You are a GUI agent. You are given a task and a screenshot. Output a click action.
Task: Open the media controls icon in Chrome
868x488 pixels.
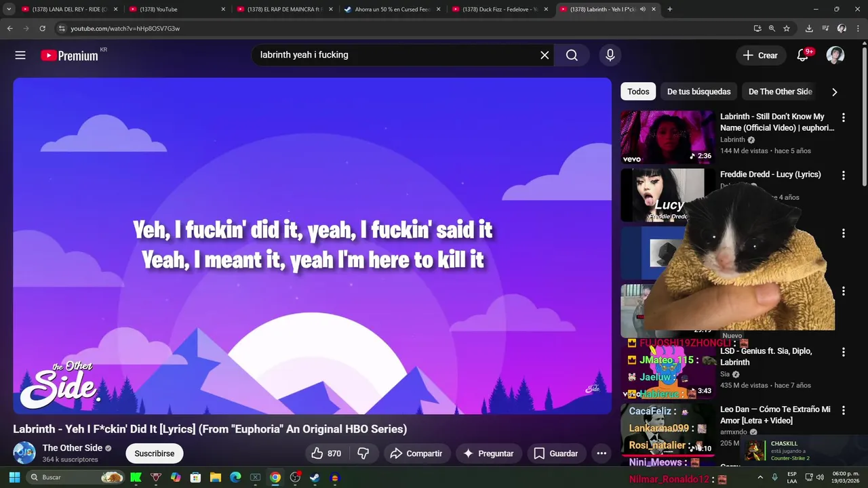825,28
